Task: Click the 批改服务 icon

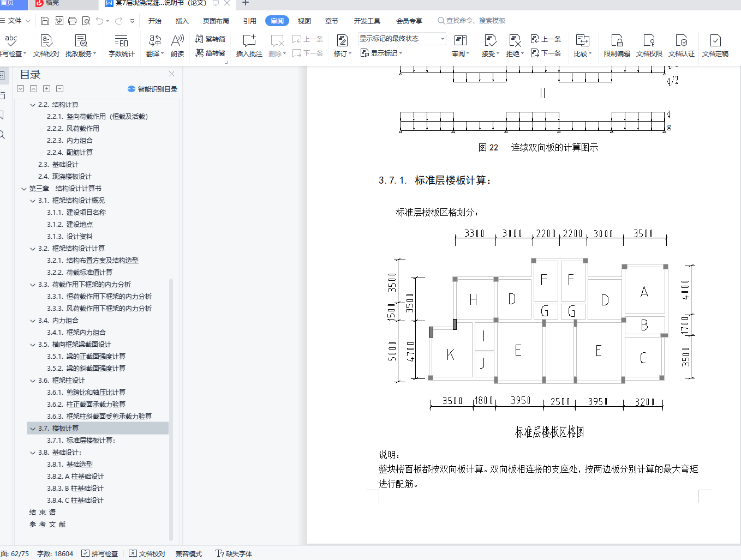Action: (81, 46)
